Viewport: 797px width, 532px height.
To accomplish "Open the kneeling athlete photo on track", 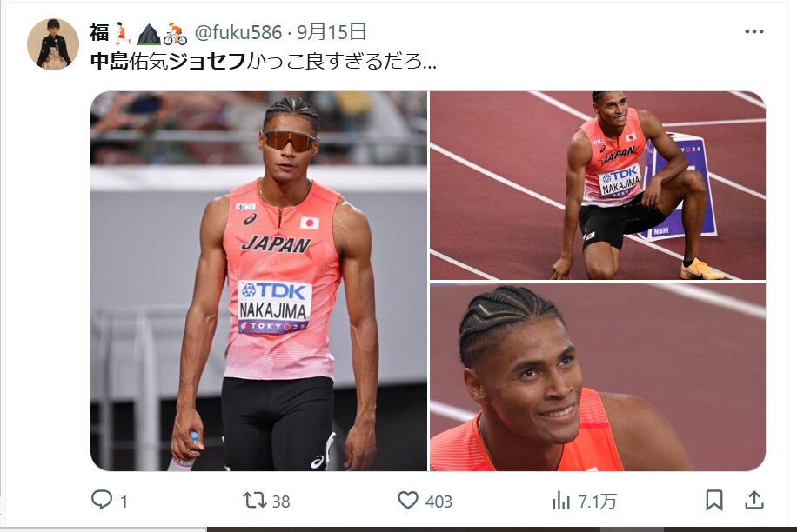I will tap(598, 185).
